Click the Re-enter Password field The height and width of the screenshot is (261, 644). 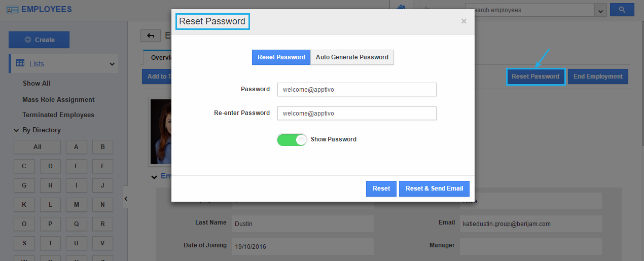click(x=356, y=113)
